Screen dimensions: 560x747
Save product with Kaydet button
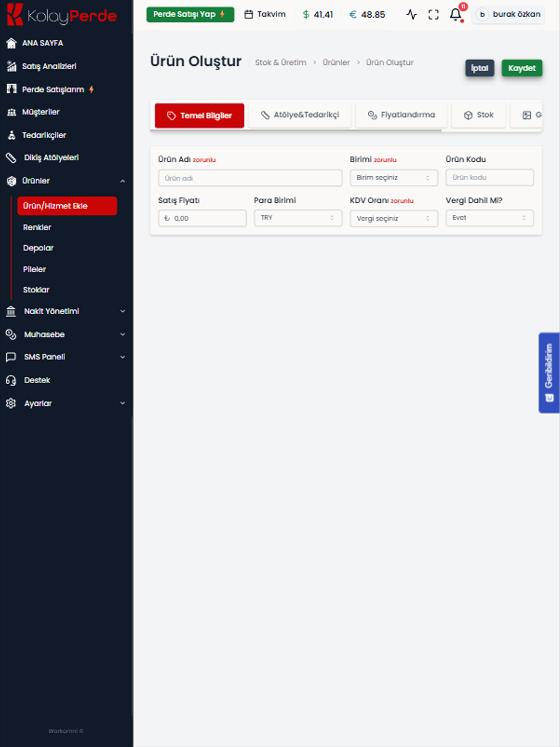(x=521, y=68)
